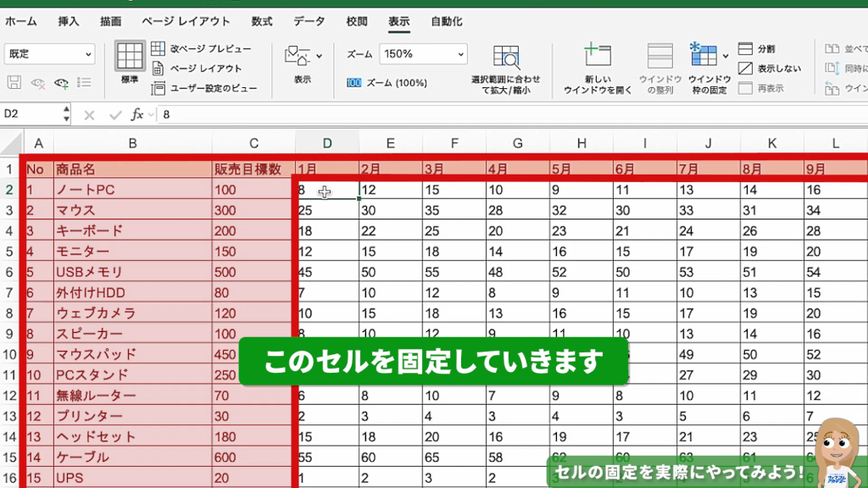
Task: Click the ウインドウ枠の固定 freeze panes icon
Action: (x=704, y=57)
